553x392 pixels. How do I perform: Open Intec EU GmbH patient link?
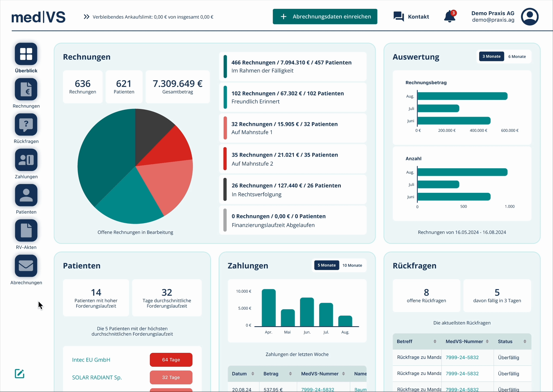tap(91, 360)
